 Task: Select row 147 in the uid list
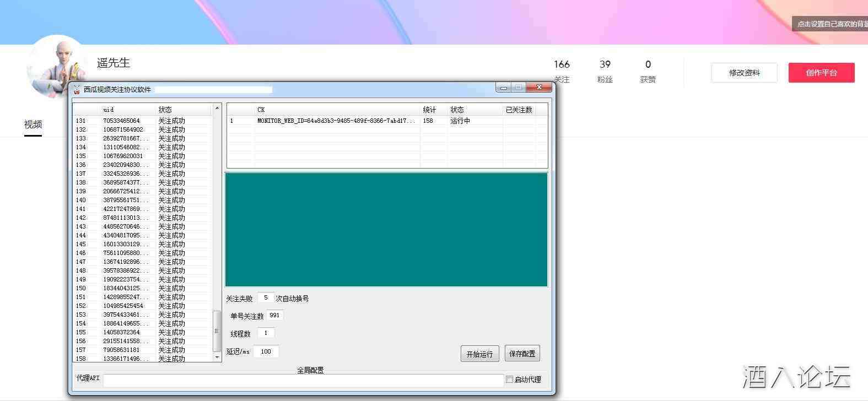142,262
